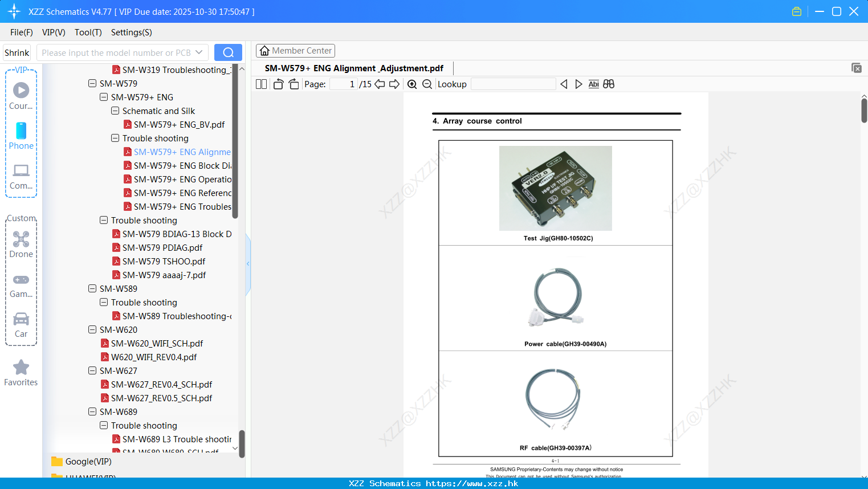Open SM-W579 BDIAG-13 Block Diagram file
The width and height of the screenshot is (868, 489).
(172, 234)
